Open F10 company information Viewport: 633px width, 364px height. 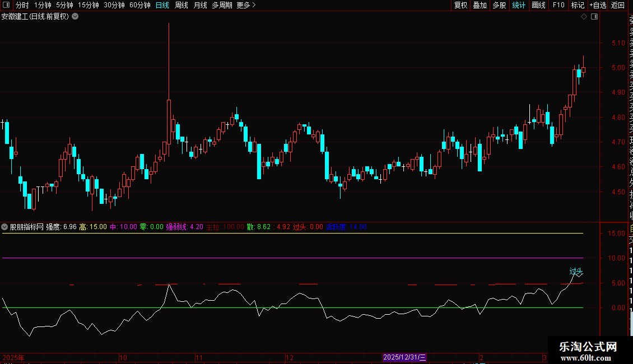point(558,5)
